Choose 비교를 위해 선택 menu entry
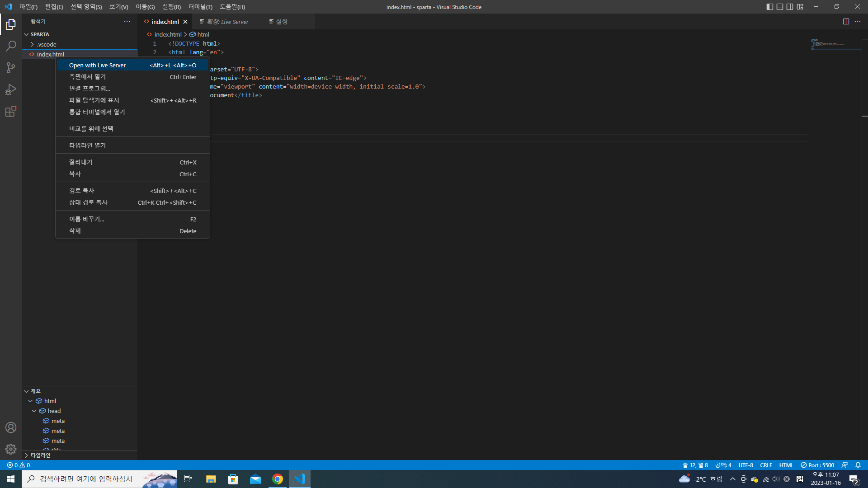The image size is (868, 488). [x=132, y=129]
